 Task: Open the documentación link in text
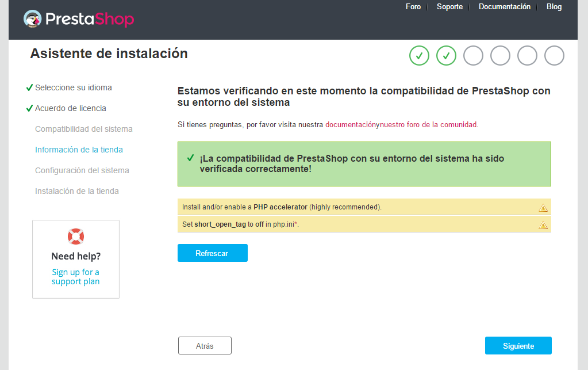(351, 125)
